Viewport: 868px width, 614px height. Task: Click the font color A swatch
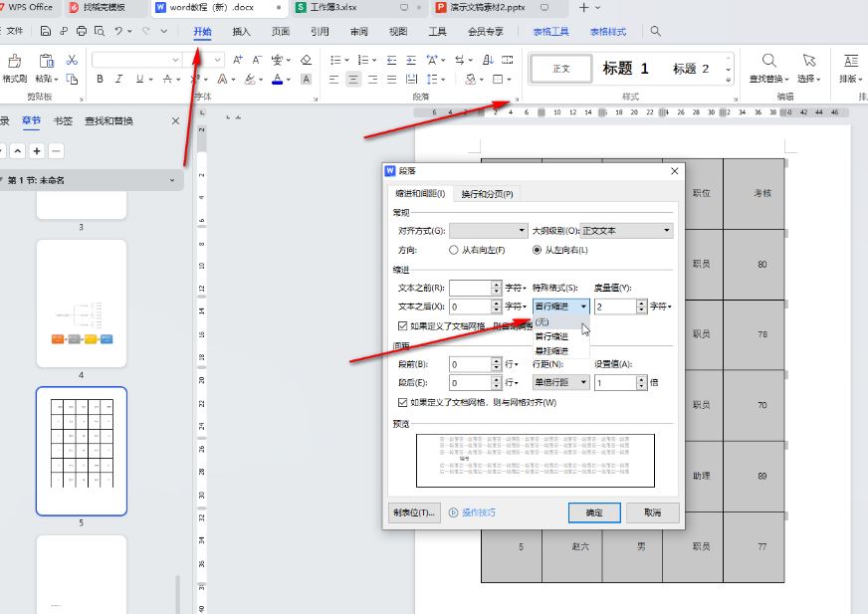[278, 80]
